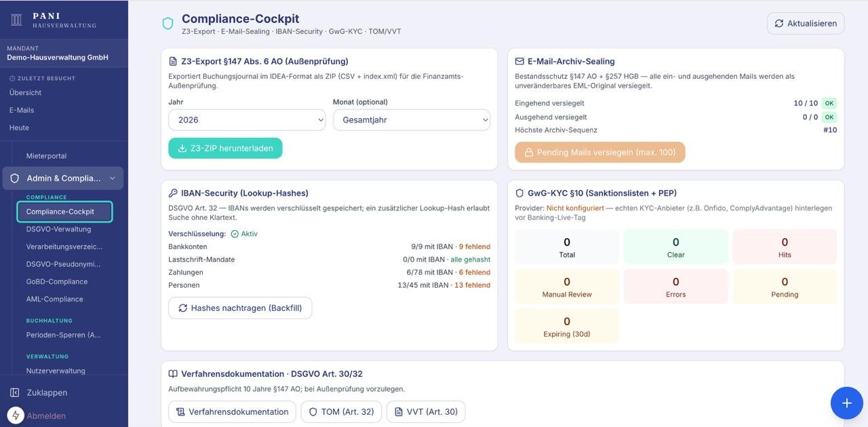The width and height of the screenshot is (868, 427).
Task: Click the OK badge for Ausgehend versiegelt
Action: coord(829,117)
